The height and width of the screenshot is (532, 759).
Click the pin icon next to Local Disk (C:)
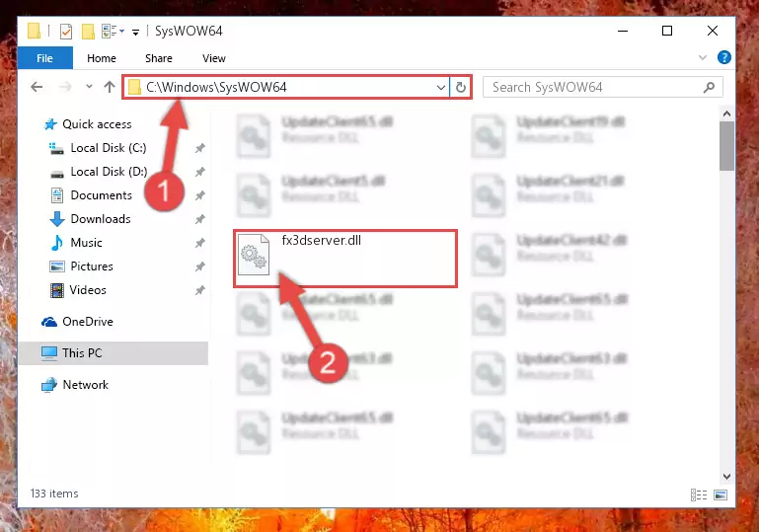pos(200,148)
